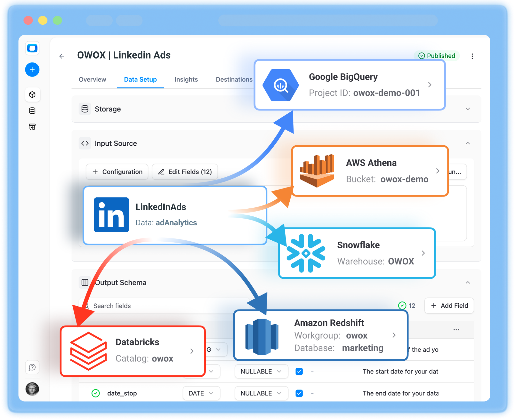Collapse the Input Source section

point(468,143)
